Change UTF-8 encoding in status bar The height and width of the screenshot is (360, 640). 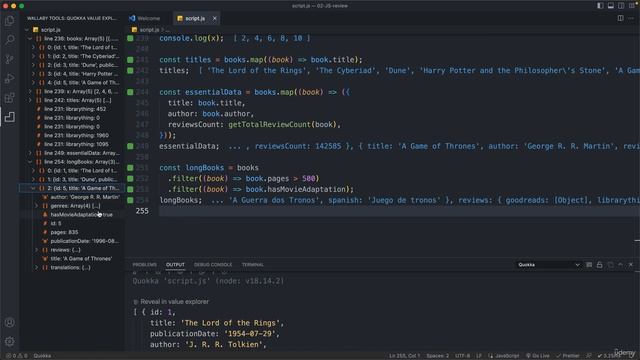point(463,356)
